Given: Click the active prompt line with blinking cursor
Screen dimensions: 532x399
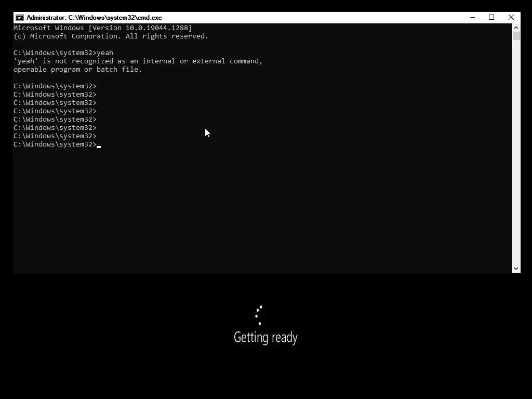Looking at the screenshot, I should click(x=57, y=144).
